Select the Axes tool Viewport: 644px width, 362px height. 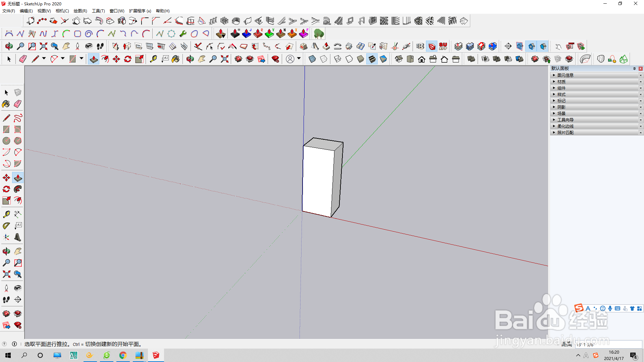(6, 237)
